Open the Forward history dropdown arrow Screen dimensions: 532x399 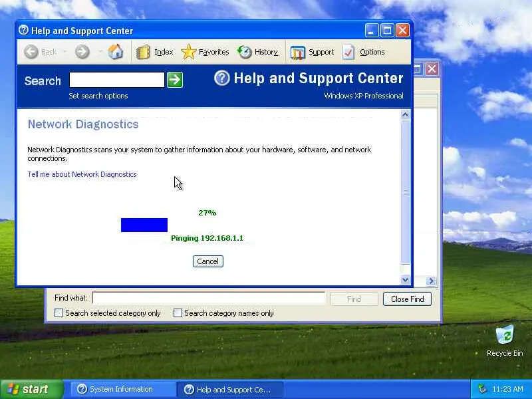(100, 52)
